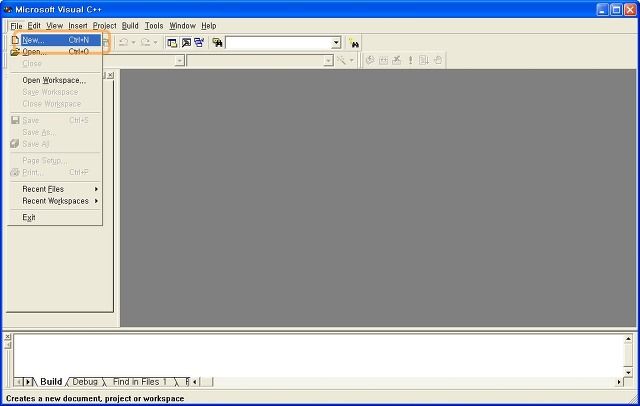Expand the Recent Workspaces submenu
Screen dimensions: 640x406
pyautogui.click(x=55, y=201)
